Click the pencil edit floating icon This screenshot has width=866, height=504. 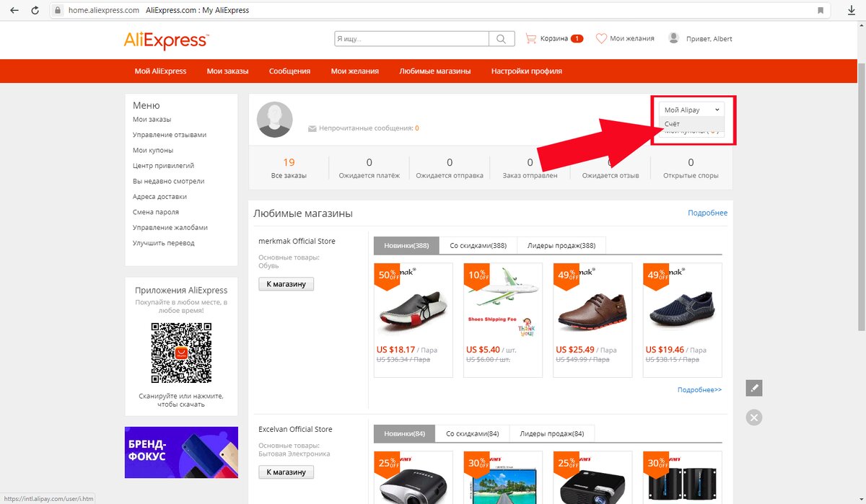pos(754,388)
